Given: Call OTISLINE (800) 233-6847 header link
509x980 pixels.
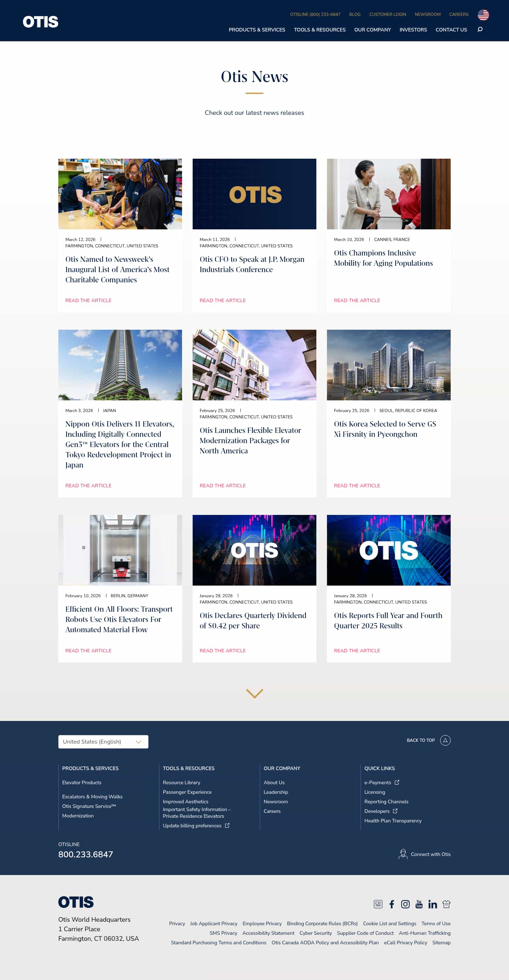Looking at the screenshot, I should point(315,14).
